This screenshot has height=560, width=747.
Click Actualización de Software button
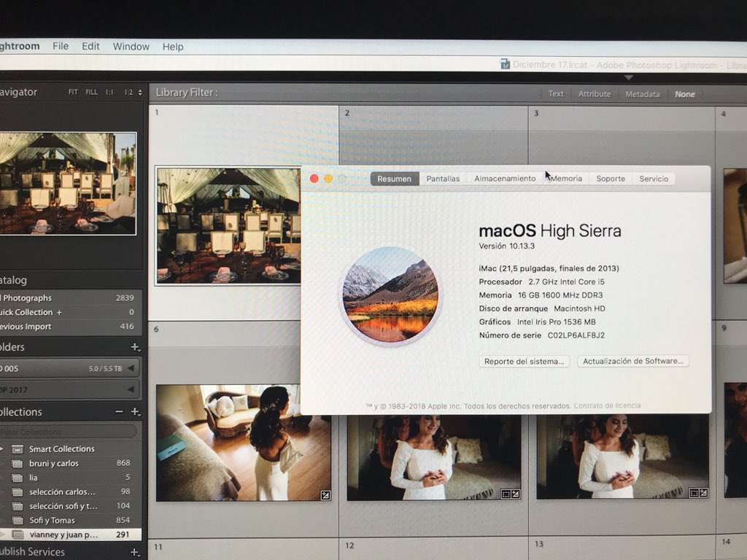633,361
